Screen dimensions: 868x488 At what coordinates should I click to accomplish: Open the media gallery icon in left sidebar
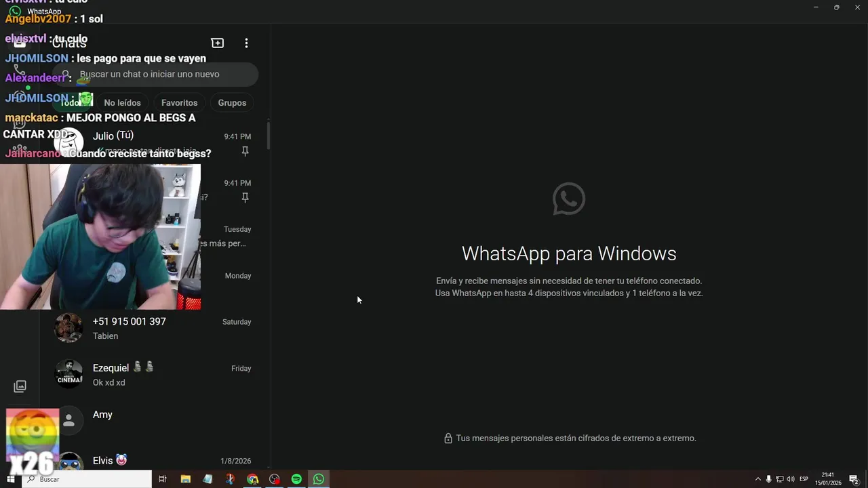tap(20, 386)
